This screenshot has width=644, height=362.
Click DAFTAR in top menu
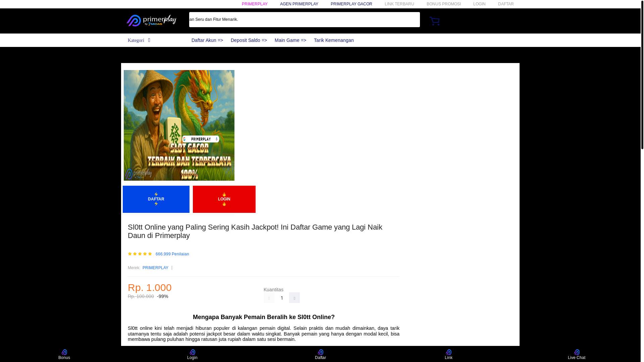click(x=506, y=4)
